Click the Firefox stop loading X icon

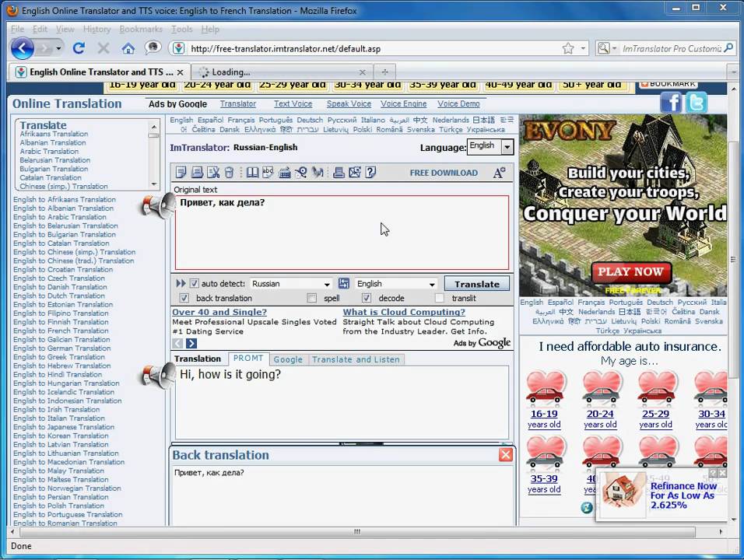tap(104, 48)
